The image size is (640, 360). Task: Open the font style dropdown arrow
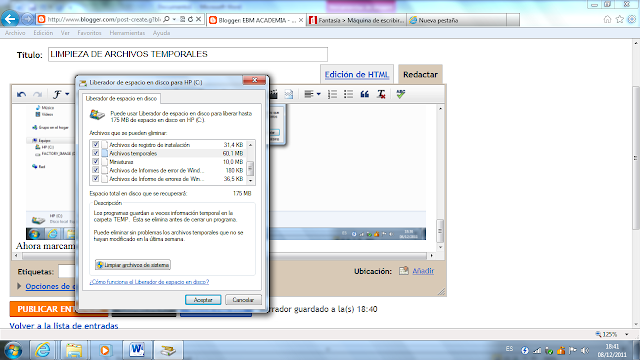(67, 95)
